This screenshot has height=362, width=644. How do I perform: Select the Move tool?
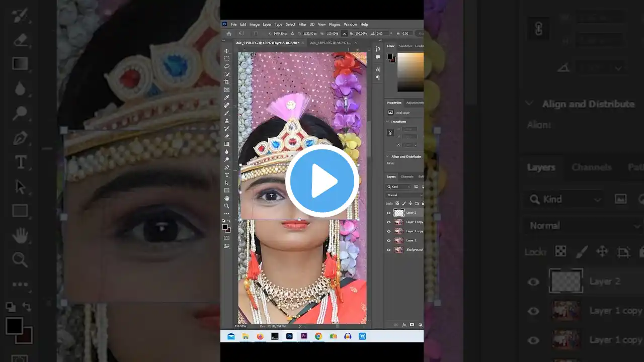[x=227, y=50]
